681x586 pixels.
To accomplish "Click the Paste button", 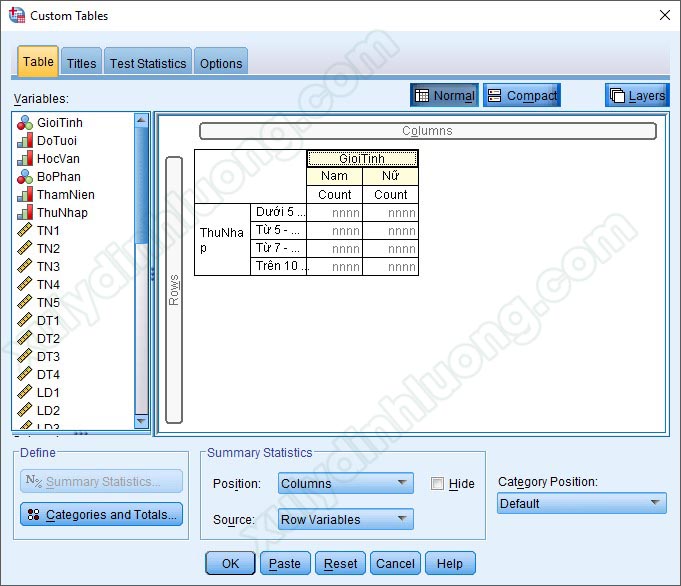I will pos(285,563).
